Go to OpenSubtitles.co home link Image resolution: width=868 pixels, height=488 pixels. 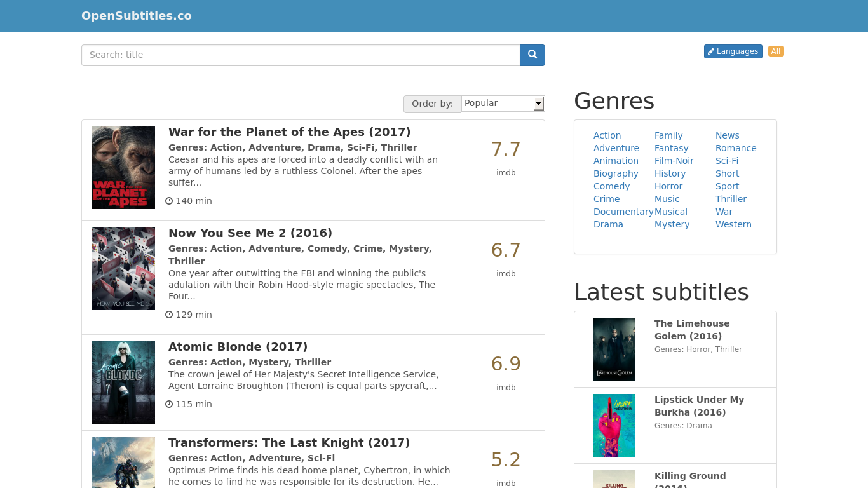tap(137, 16)
